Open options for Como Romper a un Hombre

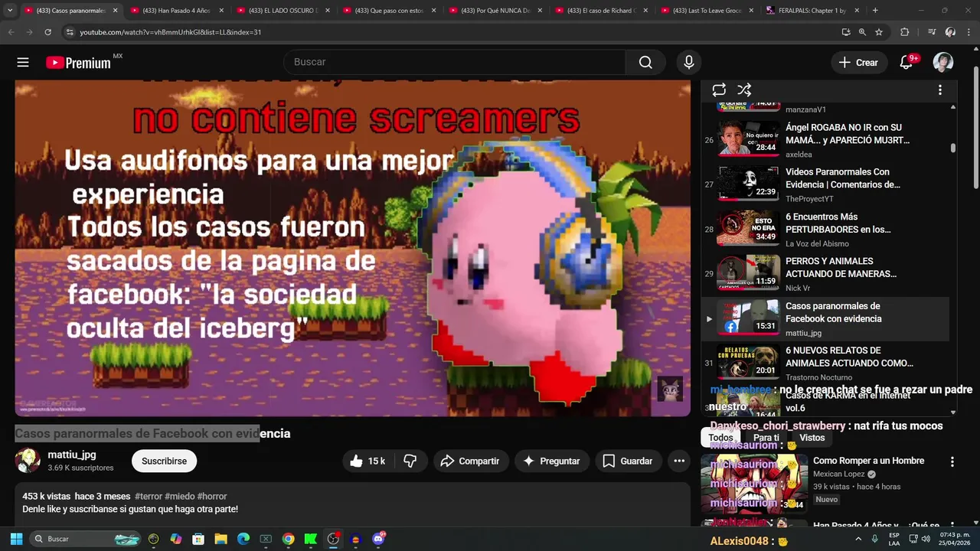[x=952, y=462]
